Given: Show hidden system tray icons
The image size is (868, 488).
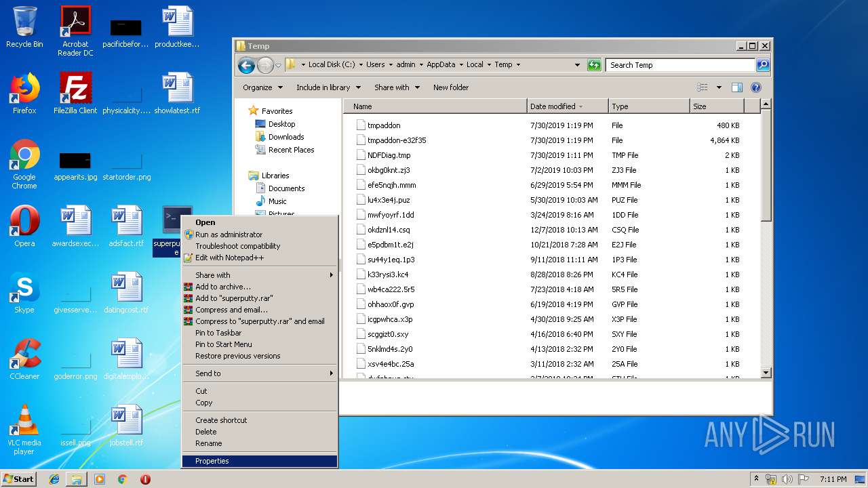Looking at the screenshot, I should click(x=756, y=479).
